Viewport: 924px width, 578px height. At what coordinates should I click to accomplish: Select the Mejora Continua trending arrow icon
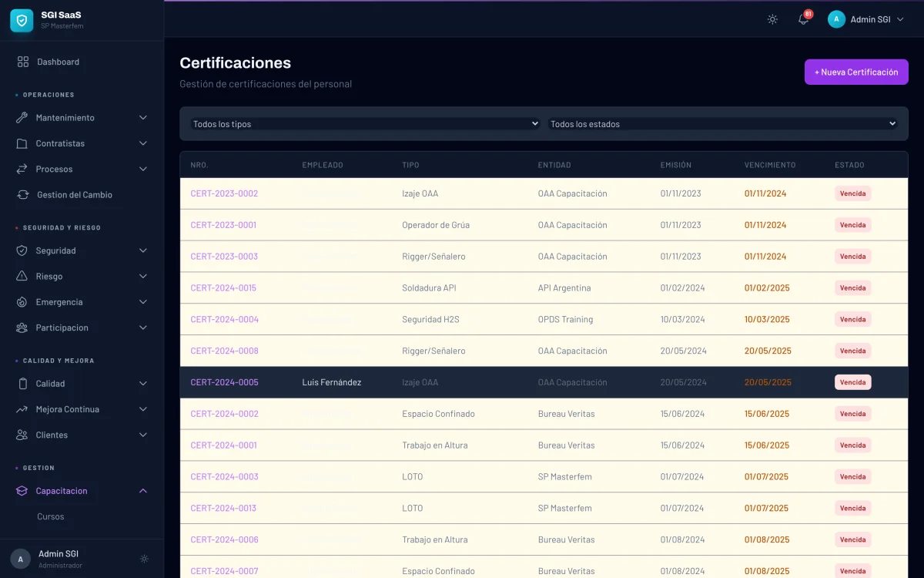click(22, 408)
